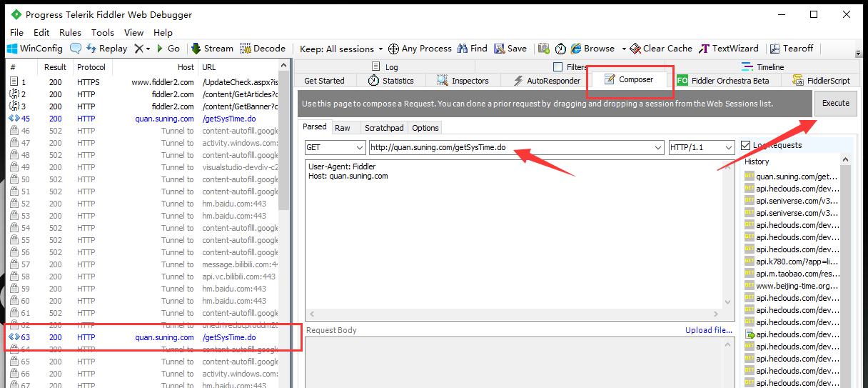This screenshot has height=388, width=868.
Task: Open the Edit menu
Action: coord(41,32)
